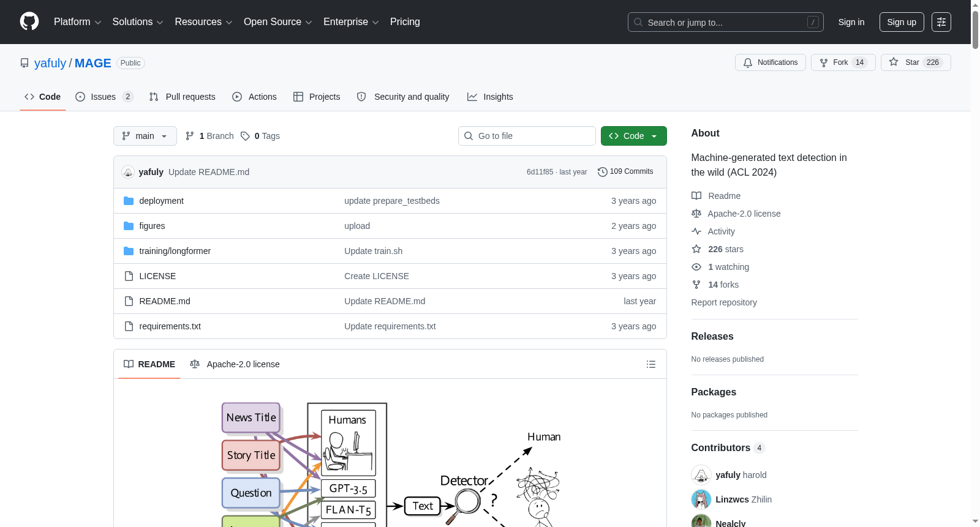The width and height of the screenshot is (980, 527).
Task: Click the eye icon beside 1 watching
Action: [696, 267]
